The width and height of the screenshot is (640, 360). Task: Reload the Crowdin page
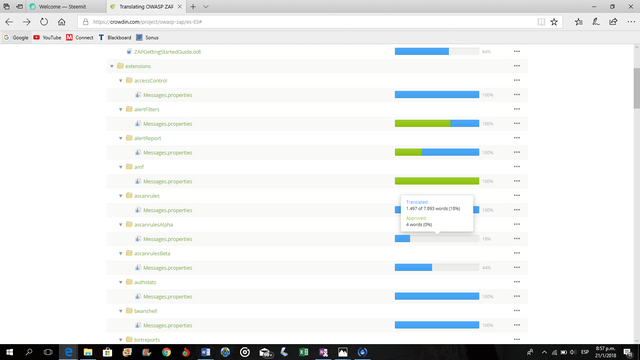44,22
